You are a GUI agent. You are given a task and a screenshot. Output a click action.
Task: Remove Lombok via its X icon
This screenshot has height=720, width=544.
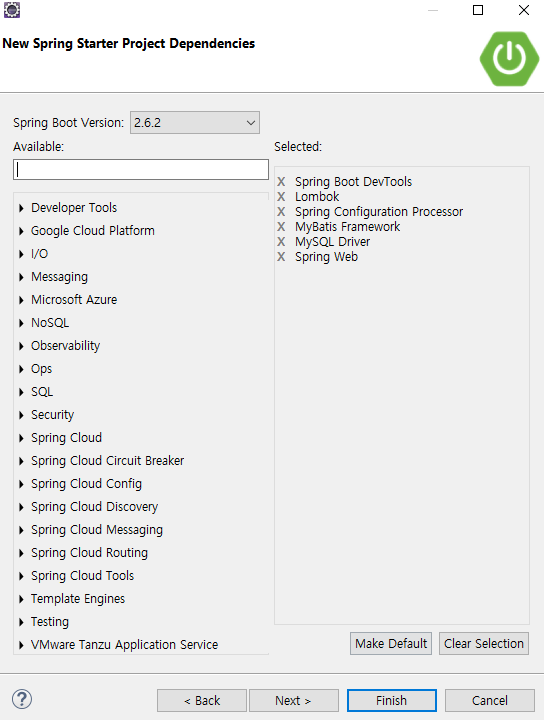(x=281, y=197)
